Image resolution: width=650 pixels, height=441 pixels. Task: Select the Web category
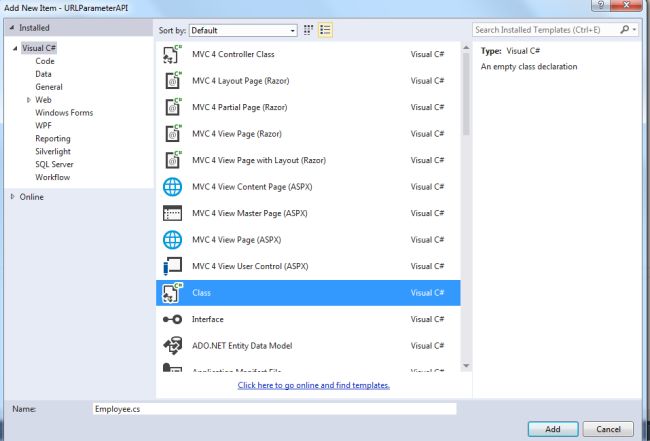point(43,99)
